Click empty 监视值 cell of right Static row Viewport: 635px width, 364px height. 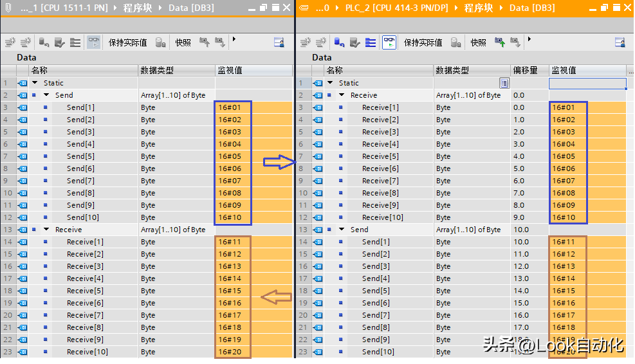coord(586,84)
